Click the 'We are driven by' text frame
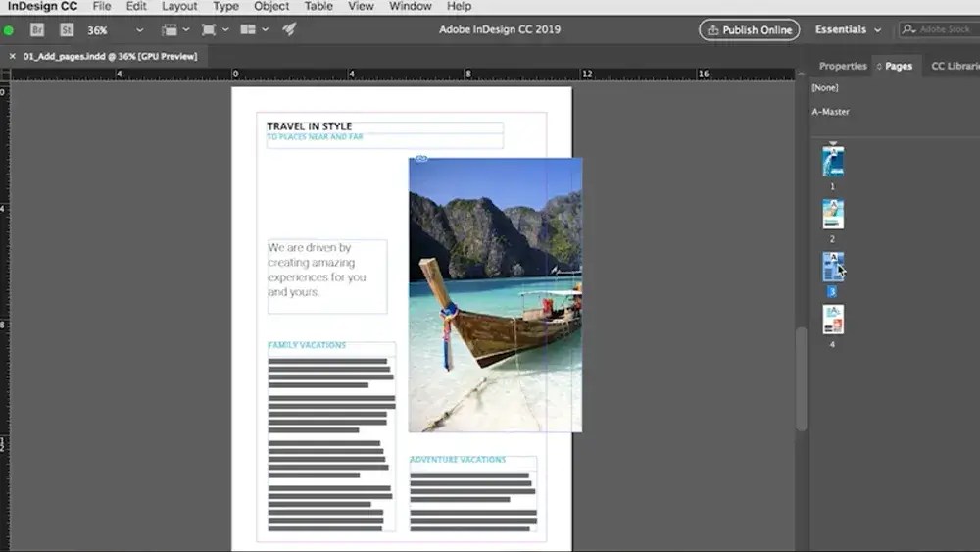Image resolution: width=980 pixels, height=552 pixels. click(327, 276)
